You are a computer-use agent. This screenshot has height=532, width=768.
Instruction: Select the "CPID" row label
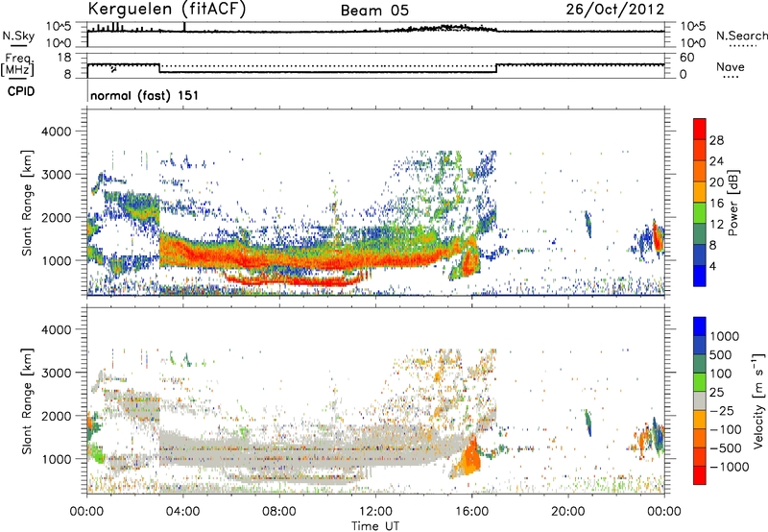(x=21, y=91)
